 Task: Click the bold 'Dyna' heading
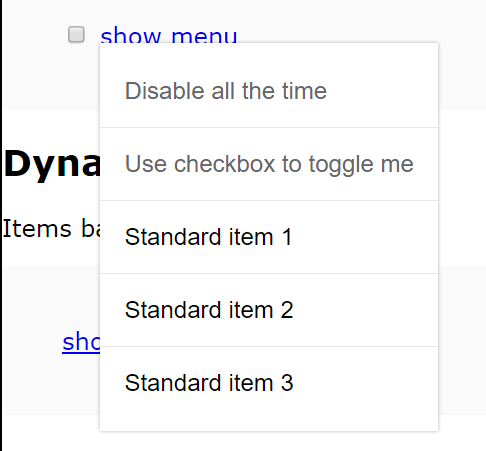click(x=52, y=164)
